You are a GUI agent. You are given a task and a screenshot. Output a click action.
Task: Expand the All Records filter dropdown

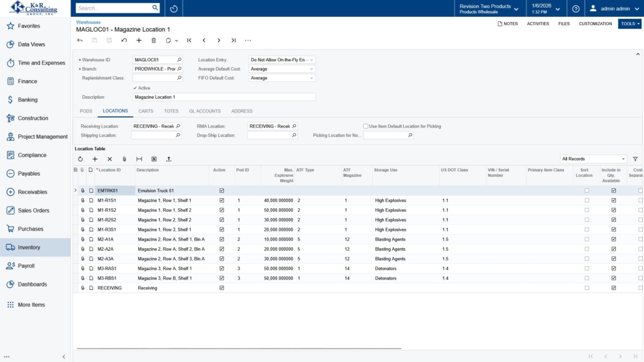(623, 159)
